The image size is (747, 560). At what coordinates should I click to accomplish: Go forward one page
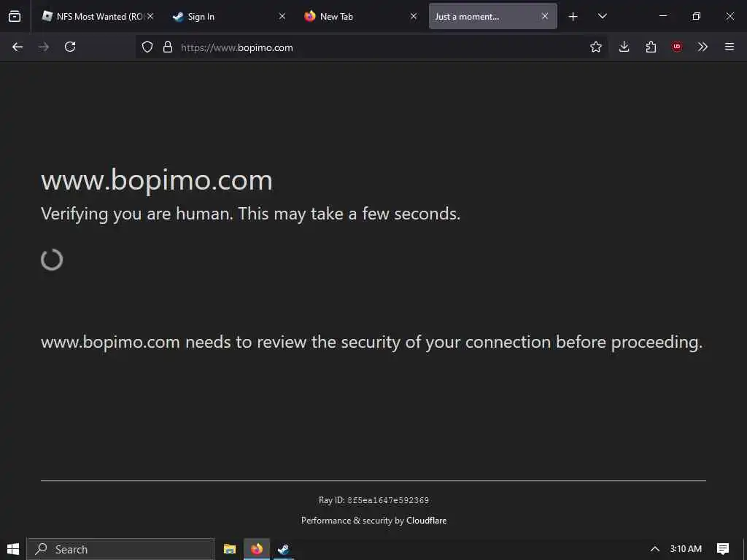tap(44, 47)
